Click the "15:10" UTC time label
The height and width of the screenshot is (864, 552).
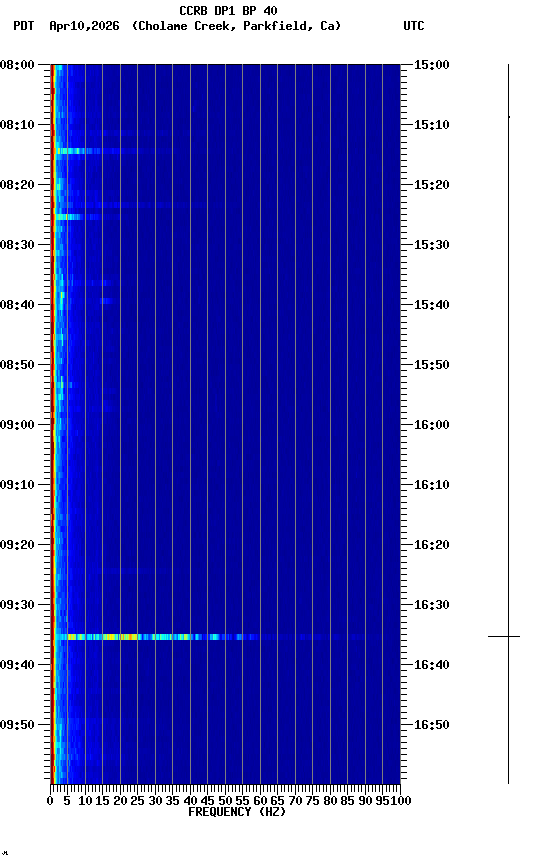coord(432,125)
